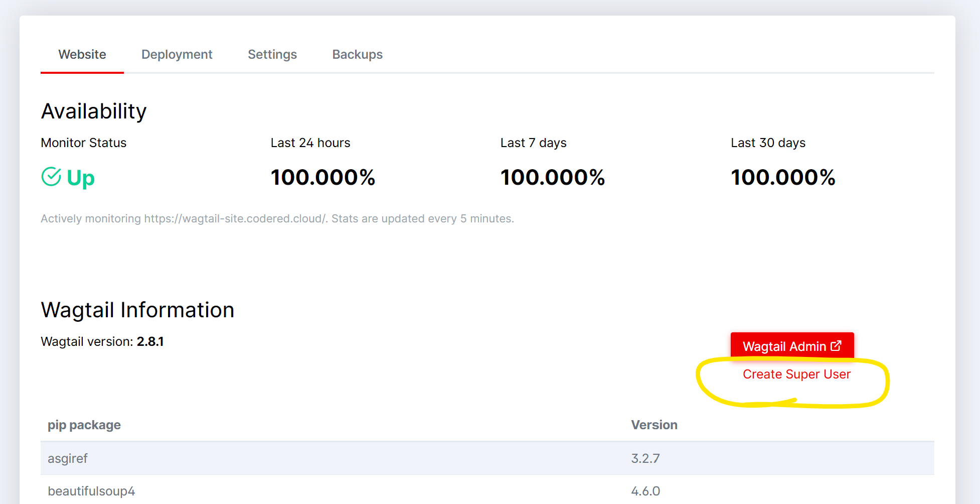The image size is (980, 504).
Task: Open the Settings tab
Action: [272, 54]
